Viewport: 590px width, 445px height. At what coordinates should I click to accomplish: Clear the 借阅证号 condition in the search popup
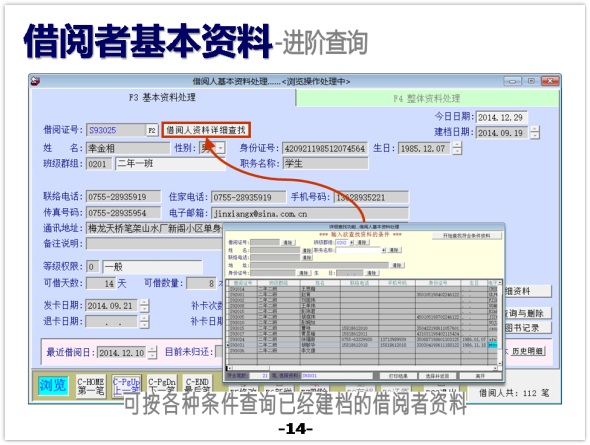click(x=288, y=243)
